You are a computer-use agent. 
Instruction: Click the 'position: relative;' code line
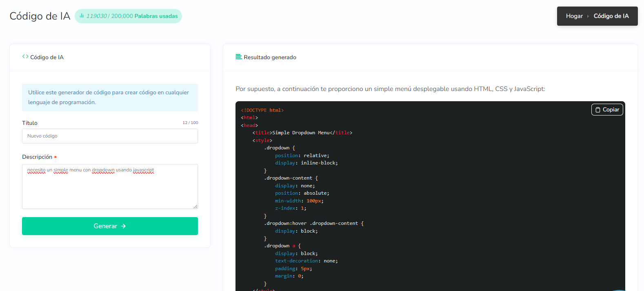pyautogui.click(x=302, y=155)
